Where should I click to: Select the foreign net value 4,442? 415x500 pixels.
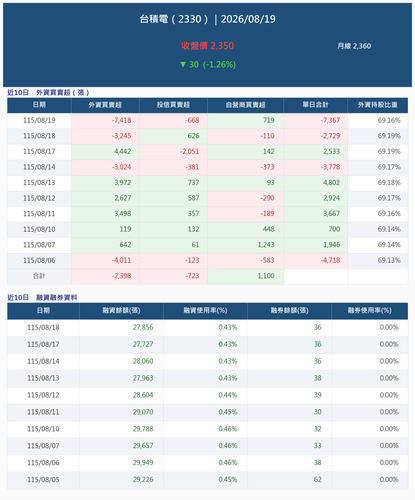pos(123,151)
